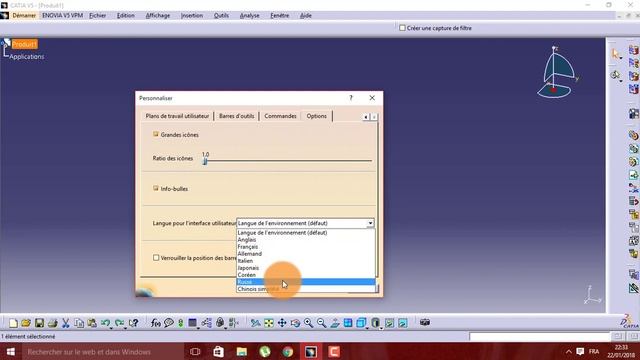
Task: Click the Select arrow tool in right toolbar
Action: (x=615, y=54)
